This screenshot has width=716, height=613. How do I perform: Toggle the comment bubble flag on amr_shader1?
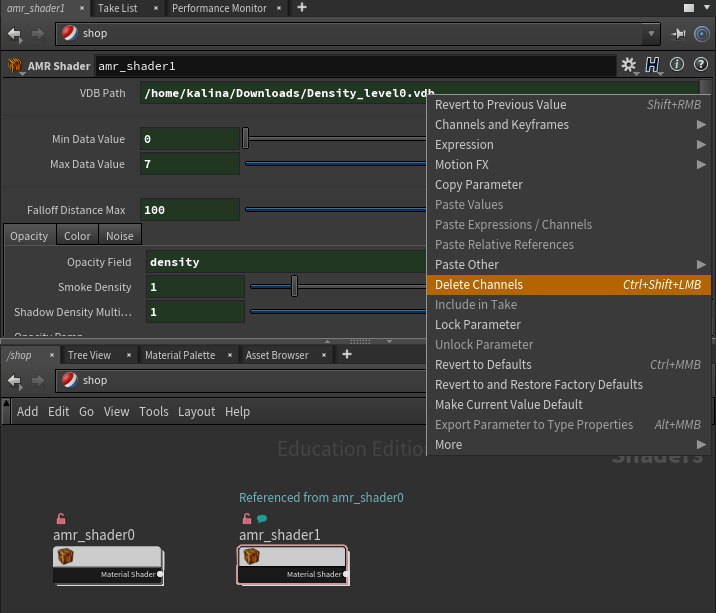[261, 519]
